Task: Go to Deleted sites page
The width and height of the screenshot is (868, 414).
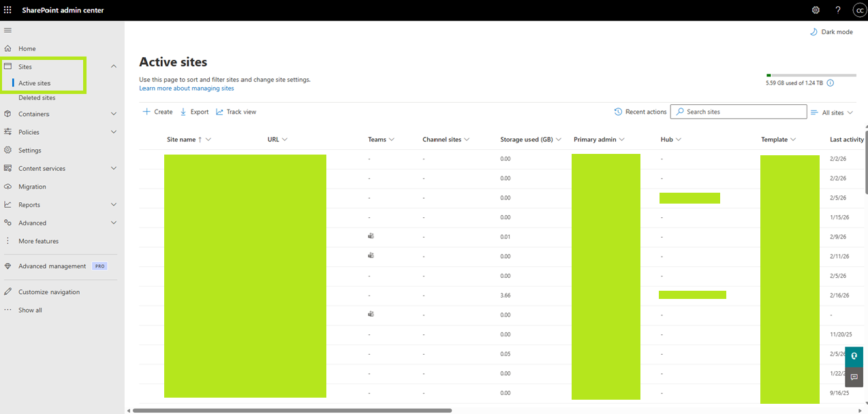Action: click(37, 98)
